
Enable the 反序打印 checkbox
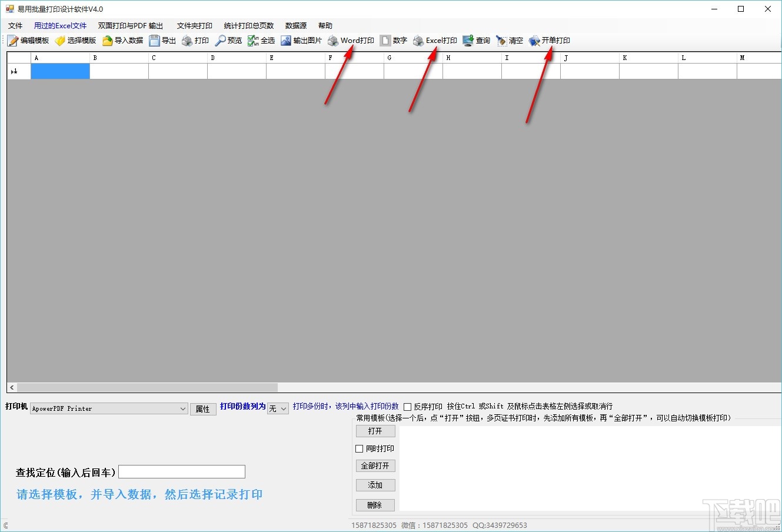click(407, 406)
